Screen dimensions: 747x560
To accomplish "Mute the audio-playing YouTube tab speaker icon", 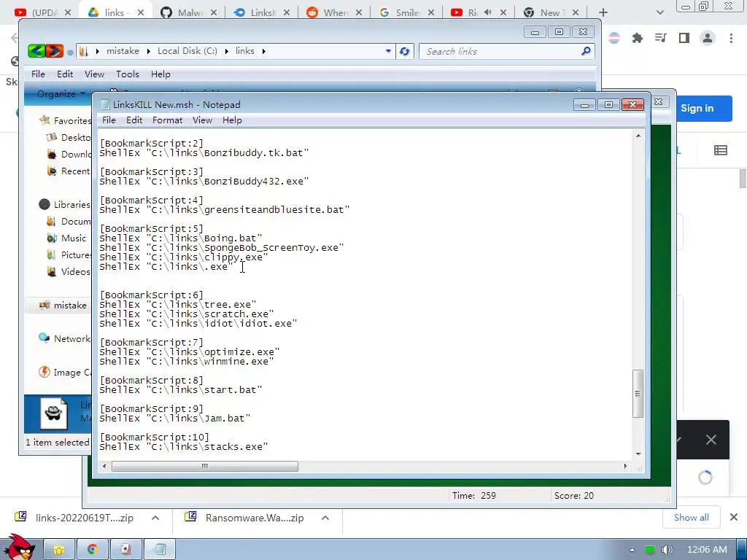I will tap(488, 12).
